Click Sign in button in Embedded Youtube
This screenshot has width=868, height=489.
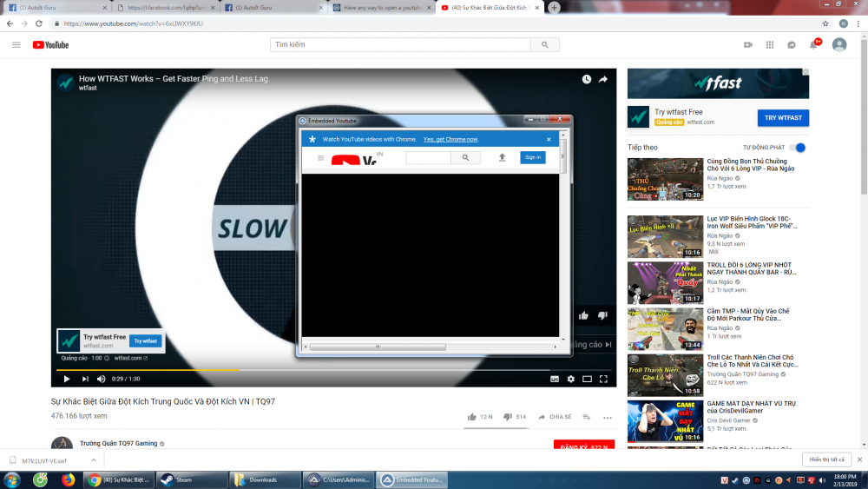tap(533, 157)
